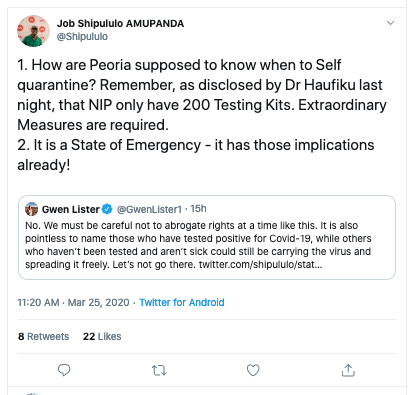View the 8 Retweets list

[44, 336]
